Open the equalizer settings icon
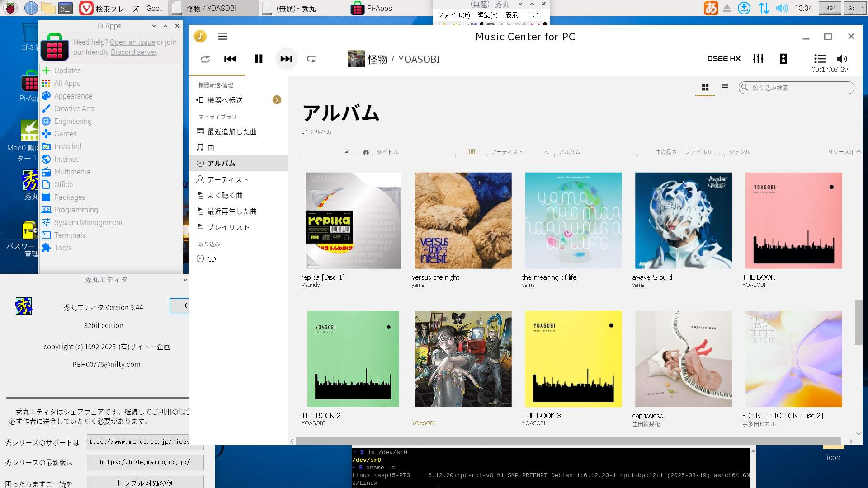 point(758,59)
